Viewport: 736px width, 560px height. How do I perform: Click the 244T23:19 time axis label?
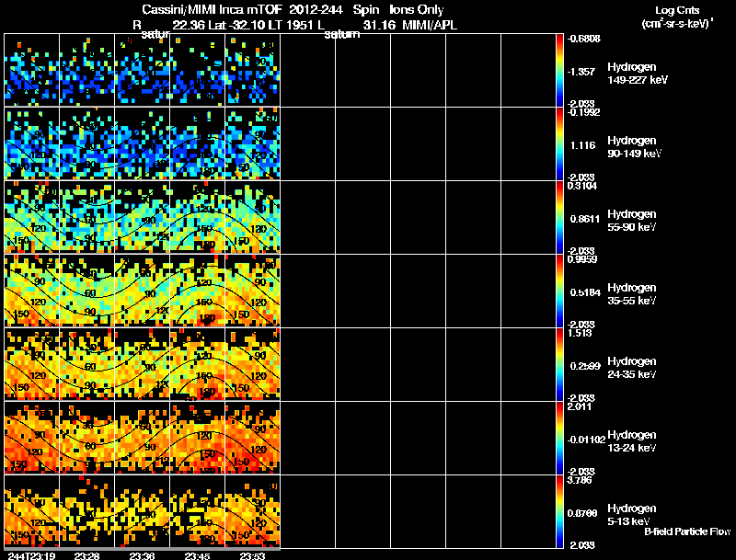[x=30, y=555]
